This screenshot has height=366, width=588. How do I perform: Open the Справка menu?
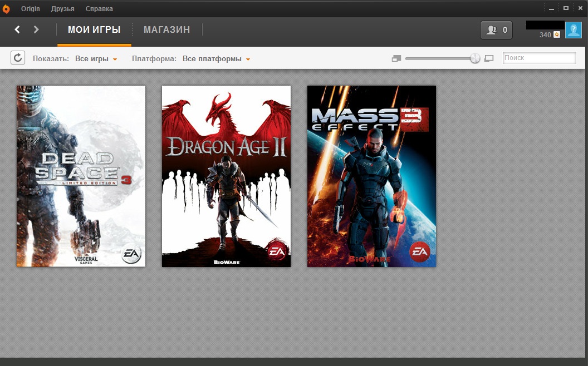pyautogui.click(x=99, y=8)
